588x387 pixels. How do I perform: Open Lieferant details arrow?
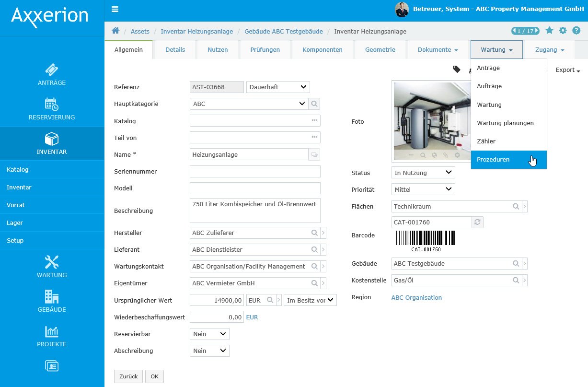coord(323,249)
